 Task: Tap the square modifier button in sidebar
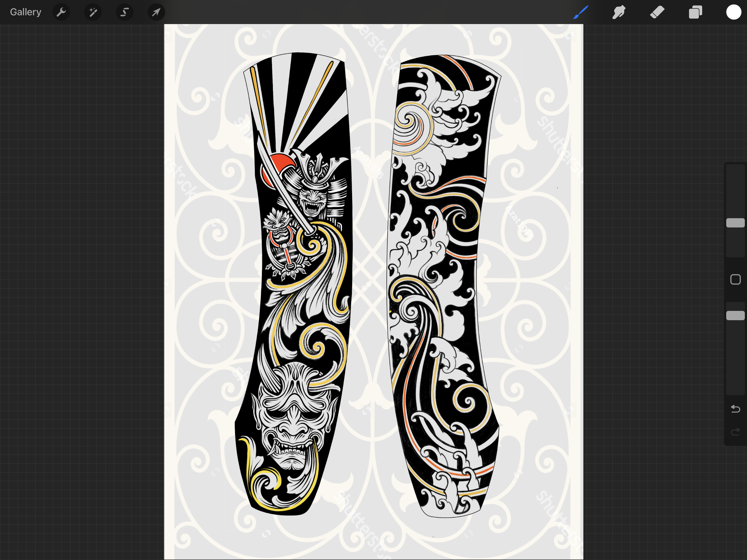pos(735,279)
